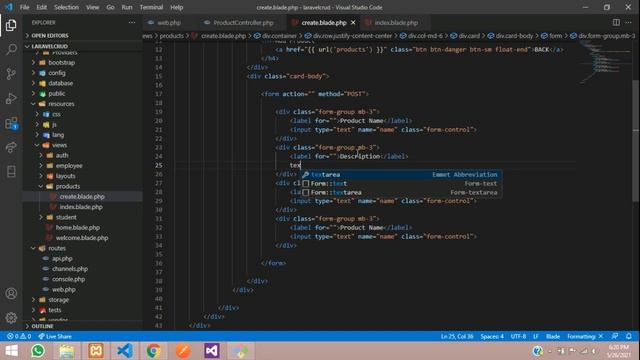Click the Explorer more actions ellipsis
The height and width of the screenshot is (360, 640).
coord(132,22)
